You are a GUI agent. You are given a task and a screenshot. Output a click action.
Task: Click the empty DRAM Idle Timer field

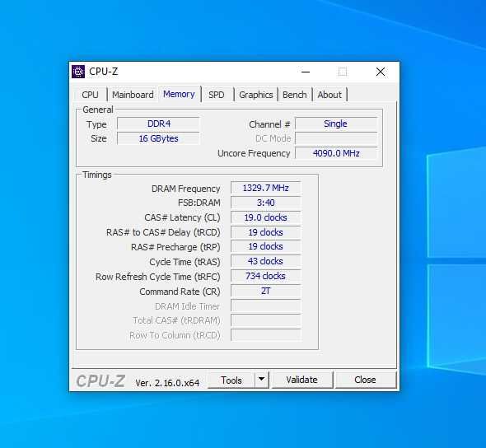[265, 306]
